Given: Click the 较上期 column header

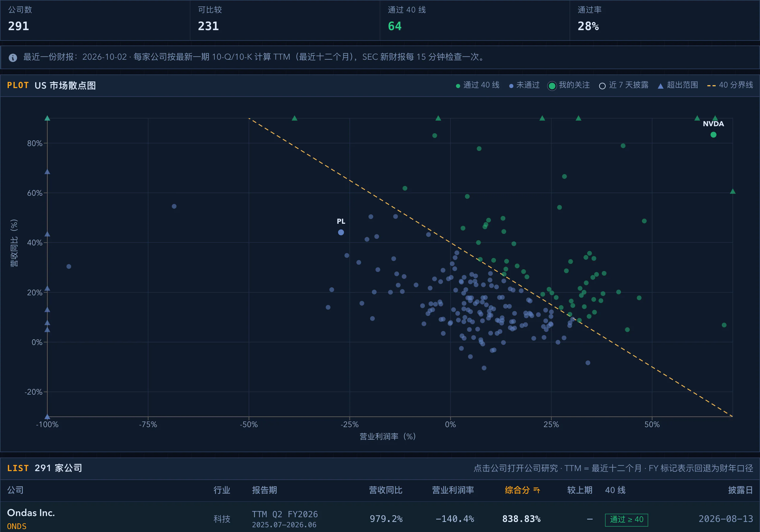Looking at the screenshot, I should (x=580, y=490).
